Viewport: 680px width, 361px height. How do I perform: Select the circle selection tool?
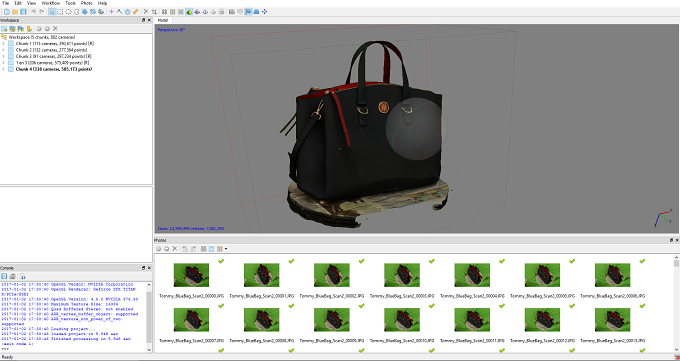pos(68,12)
